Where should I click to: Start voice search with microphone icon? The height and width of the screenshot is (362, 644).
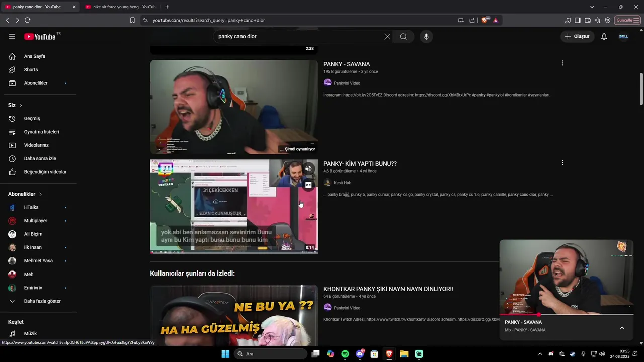click(426, 37)
